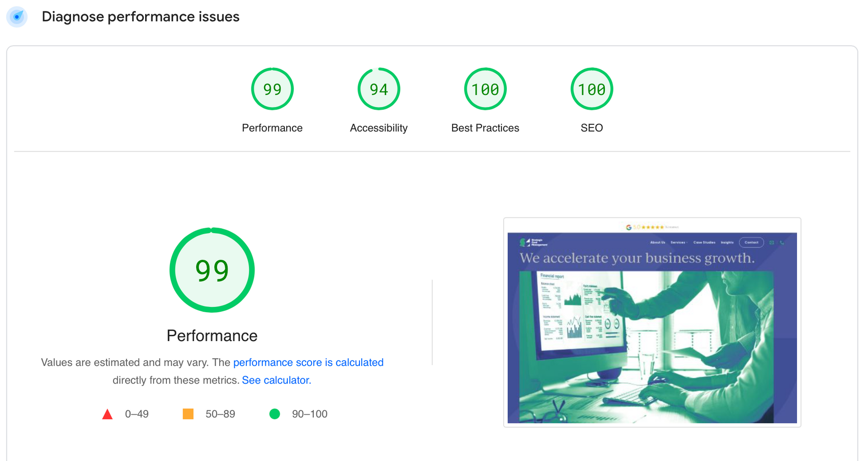The image size is (868, 461).
Task: Click the '90–100' legend range text
Action: coord(310,414)
